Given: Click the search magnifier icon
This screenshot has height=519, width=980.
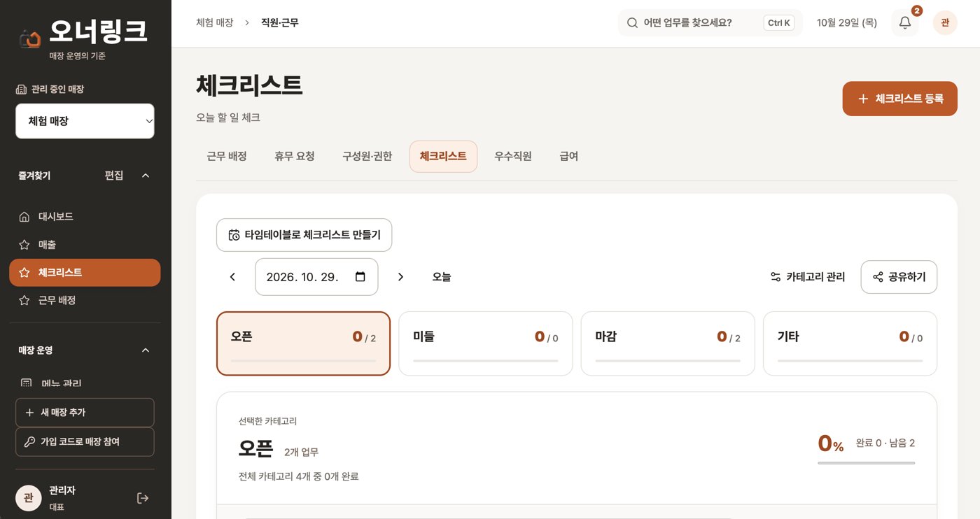Looking at the screenshot, I should pos(632,23).
